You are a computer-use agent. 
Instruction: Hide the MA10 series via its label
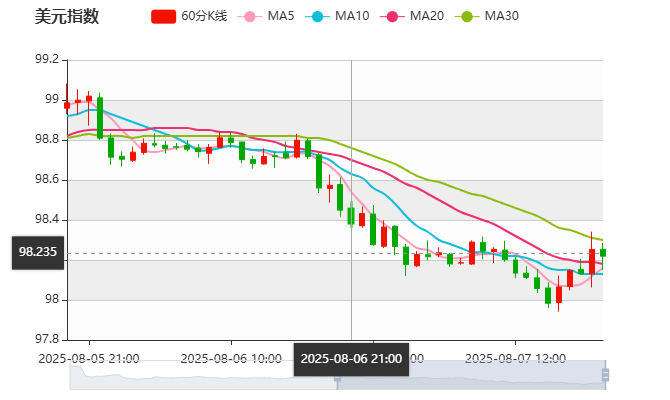[x=352, y=17]
